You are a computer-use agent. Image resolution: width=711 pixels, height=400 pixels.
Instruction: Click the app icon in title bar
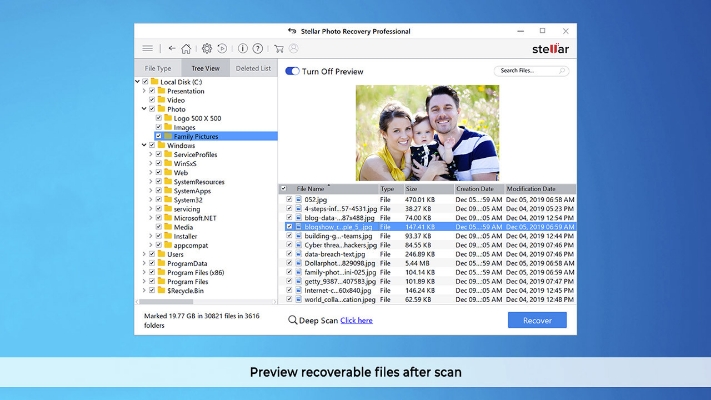tap(292, 31)
